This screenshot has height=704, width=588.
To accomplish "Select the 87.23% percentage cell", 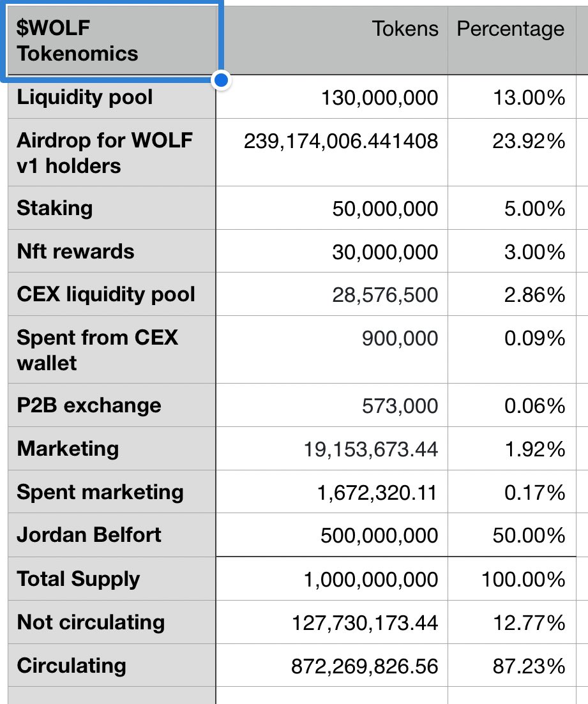I will [511, 666].
